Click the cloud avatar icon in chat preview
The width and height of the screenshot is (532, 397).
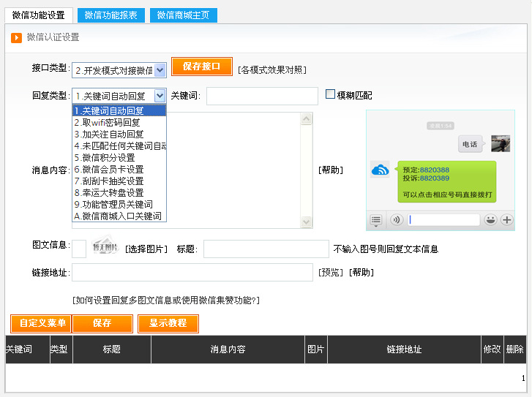(380, 170)
